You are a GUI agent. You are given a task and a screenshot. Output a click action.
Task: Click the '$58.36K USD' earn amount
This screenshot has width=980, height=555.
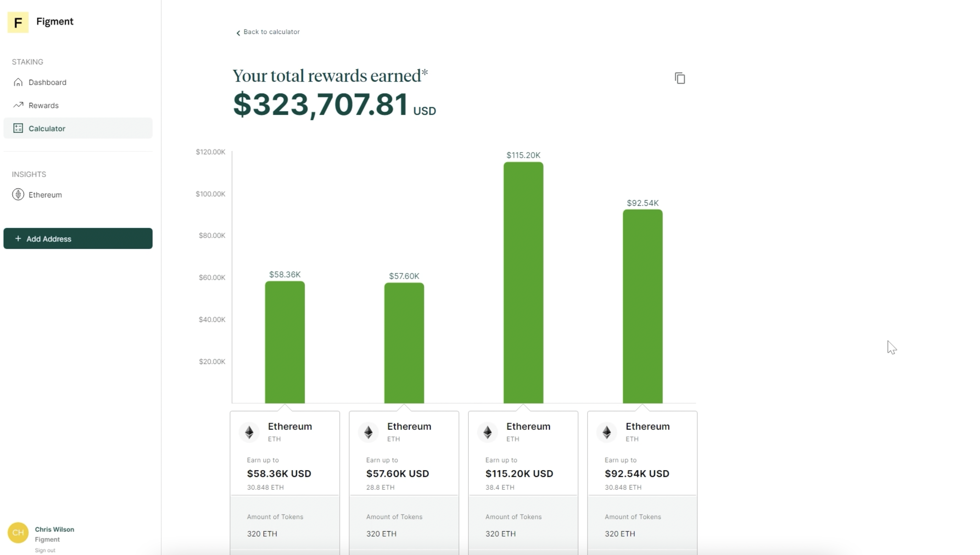[x=279, y=473]
